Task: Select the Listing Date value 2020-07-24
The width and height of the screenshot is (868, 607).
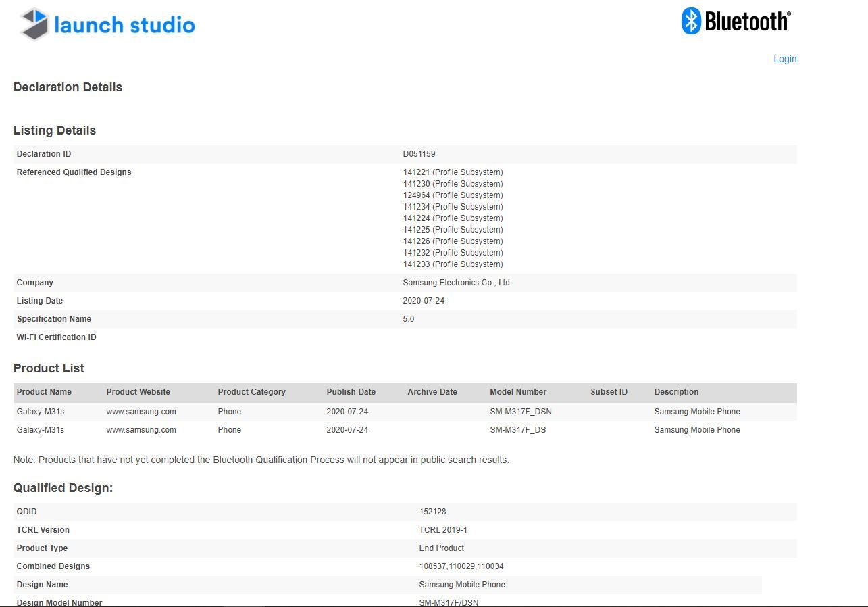Action: click(424, 301)
